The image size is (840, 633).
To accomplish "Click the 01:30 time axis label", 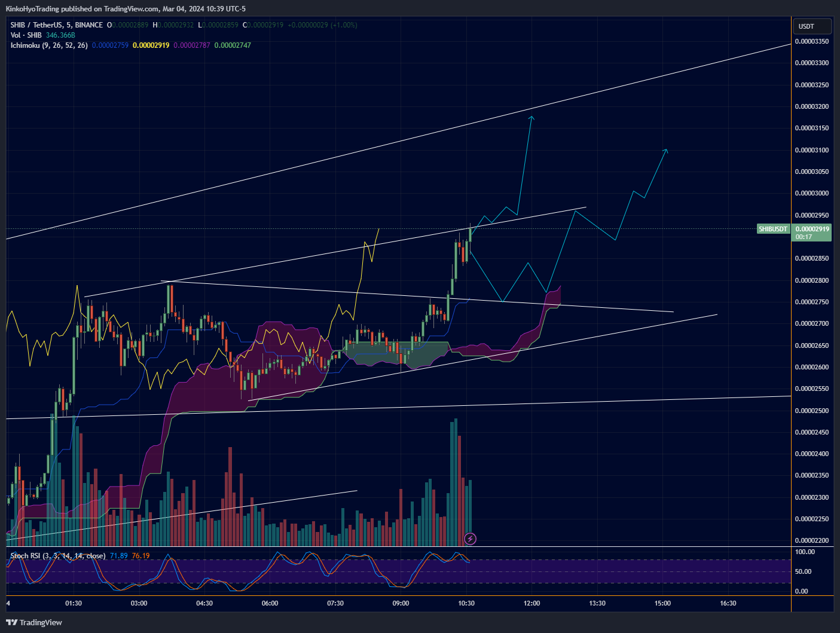I will (x=74, y=603).
